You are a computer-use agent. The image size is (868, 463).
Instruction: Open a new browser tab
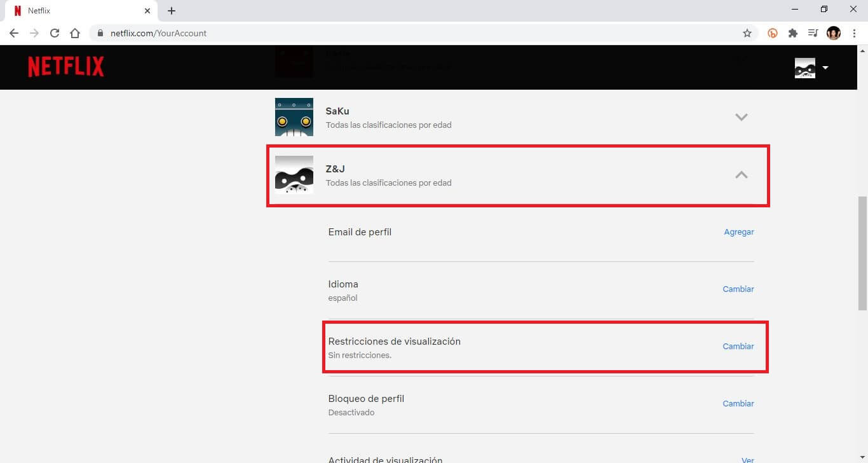point(172,11)
